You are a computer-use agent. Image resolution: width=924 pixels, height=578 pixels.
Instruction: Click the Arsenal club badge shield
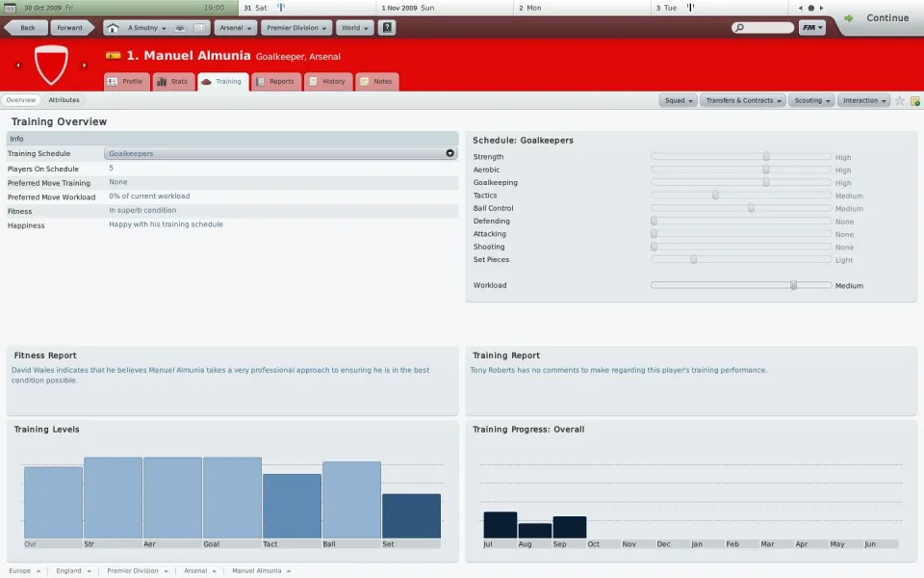(50, 64)
